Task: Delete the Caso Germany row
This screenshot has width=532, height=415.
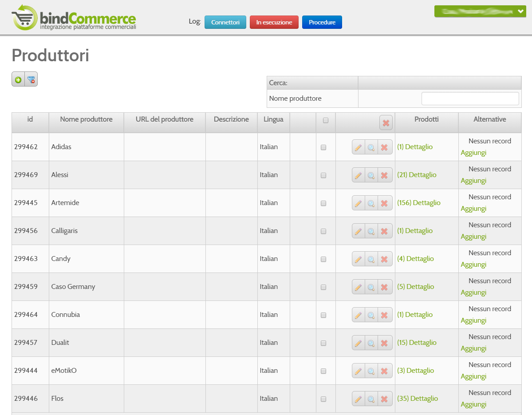Action: (x=384, y=287)
